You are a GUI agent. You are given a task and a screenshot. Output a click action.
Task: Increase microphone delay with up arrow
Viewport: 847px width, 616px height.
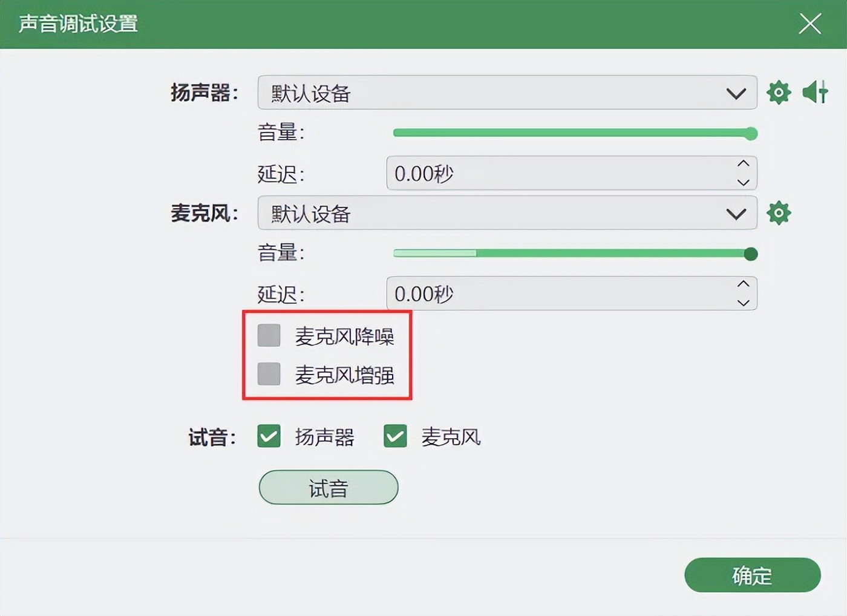(744, 284)
